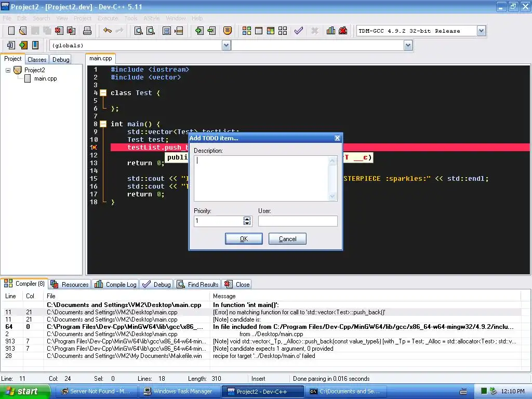The width and height of the screenshot is (532, 399).
Task: Open the File menu
Action: [7, 18]
